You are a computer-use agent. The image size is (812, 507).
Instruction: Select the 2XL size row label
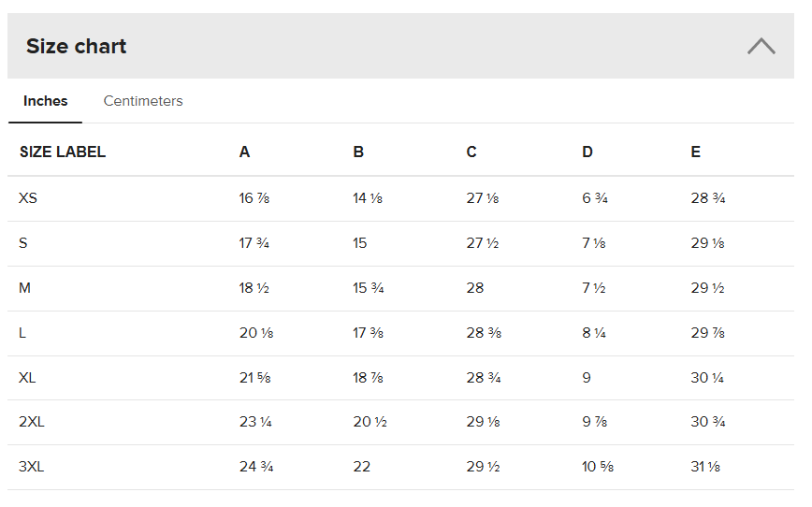coord(32,422)
